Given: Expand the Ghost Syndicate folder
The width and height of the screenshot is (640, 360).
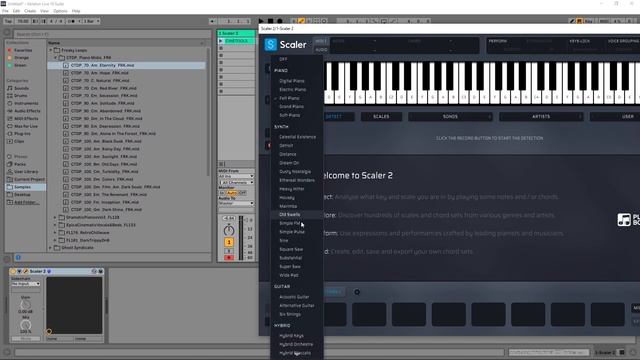Looking at the screenshot, I should [x=51, y=248].
